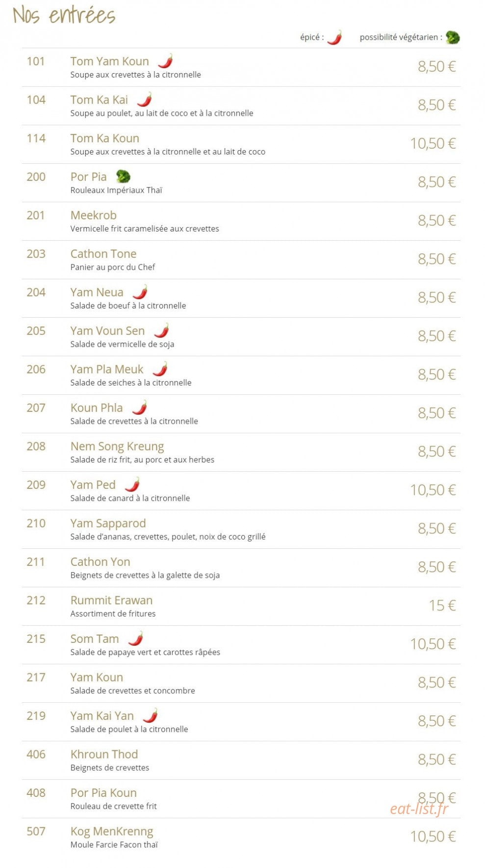Select dish number 507 Kog MenKrenng
The image size is (485, 868).
coord(241,837)
